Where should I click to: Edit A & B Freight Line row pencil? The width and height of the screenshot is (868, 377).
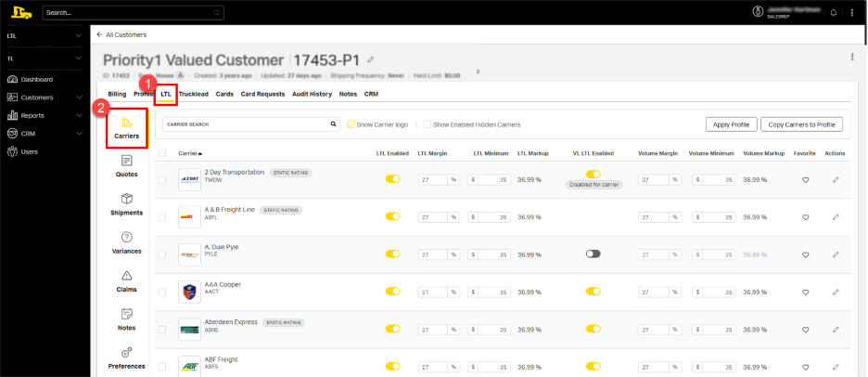pos(836,217)
